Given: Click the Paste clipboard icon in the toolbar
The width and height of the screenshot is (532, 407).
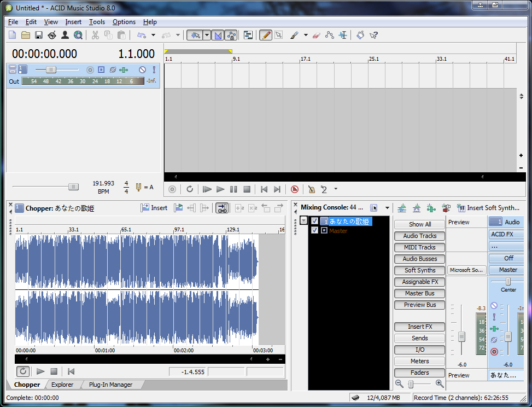Looking at the screenshot, I should (x=121, y=35).
